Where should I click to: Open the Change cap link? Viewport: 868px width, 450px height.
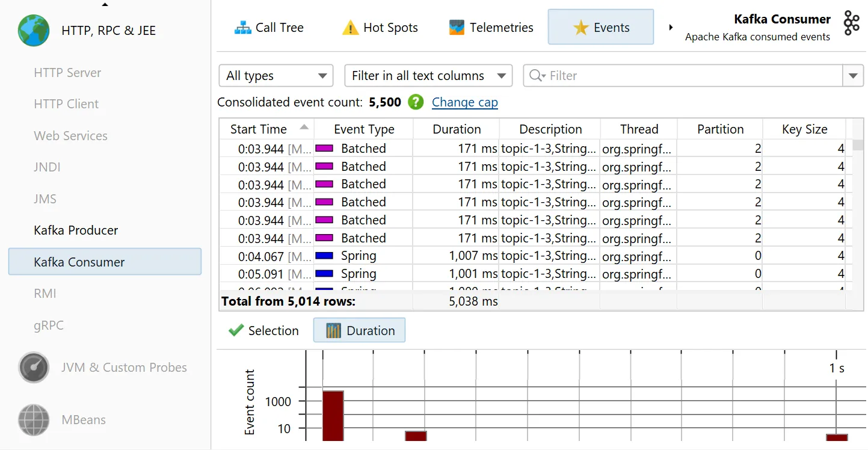(x=465, y=102)
